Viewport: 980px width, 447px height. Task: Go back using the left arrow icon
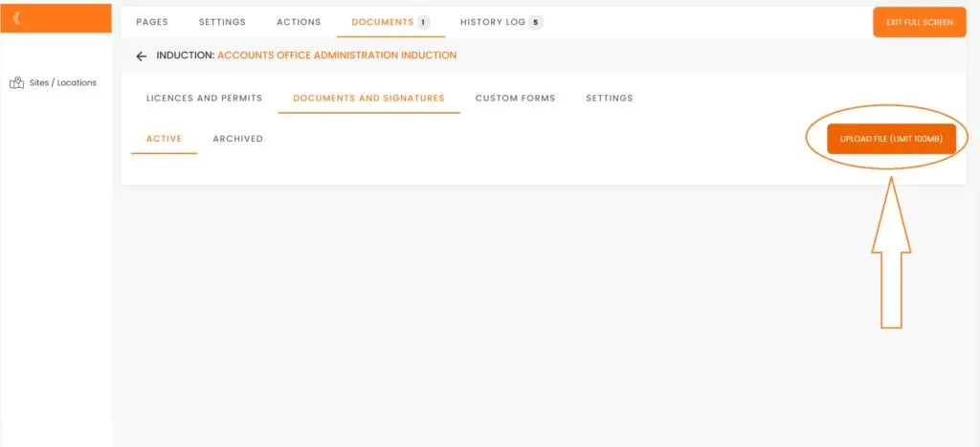click(x=142, y=56)
